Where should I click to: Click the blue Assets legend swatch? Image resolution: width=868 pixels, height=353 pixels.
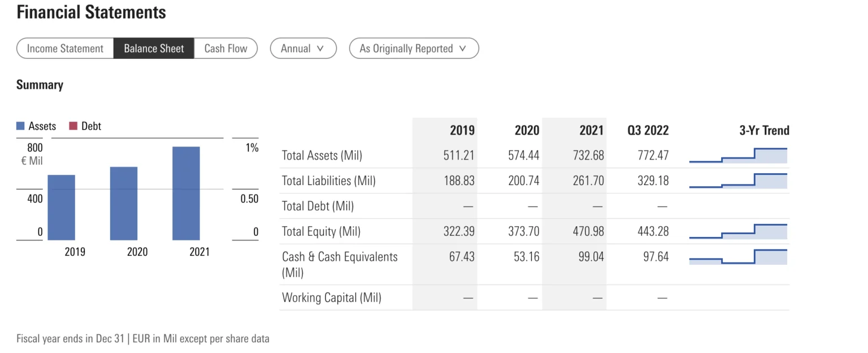coord(20,126)
